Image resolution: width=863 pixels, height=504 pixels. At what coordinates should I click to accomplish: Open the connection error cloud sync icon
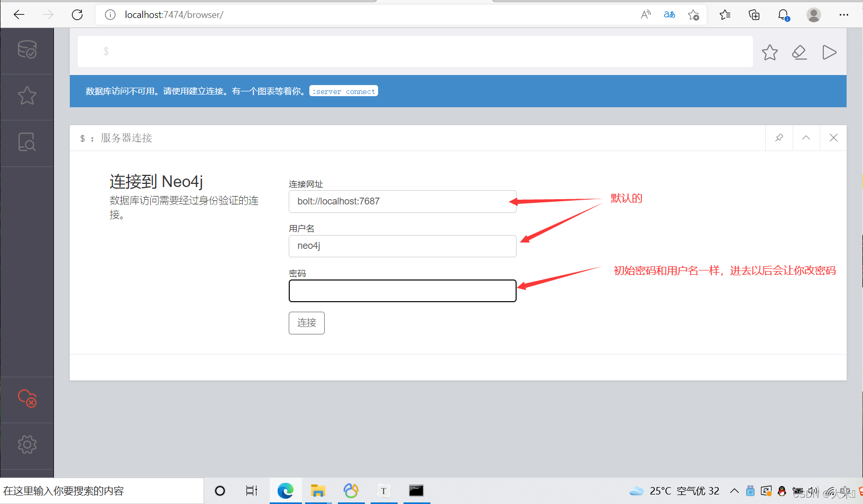27,398
